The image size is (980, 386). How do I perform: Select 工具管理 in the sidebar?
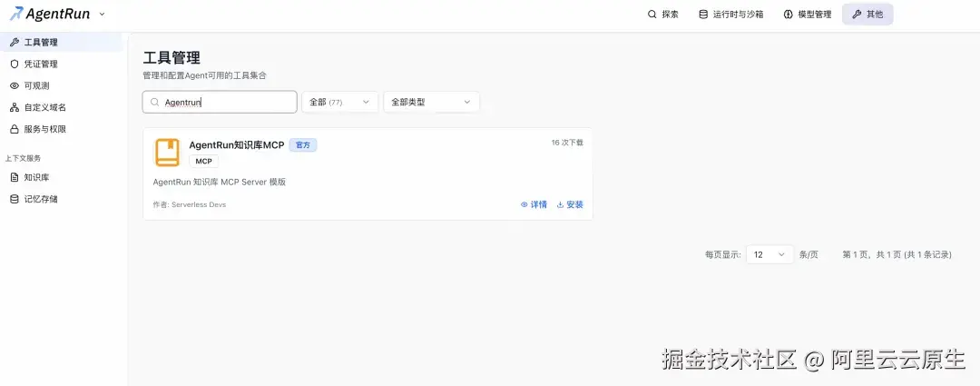62,43
